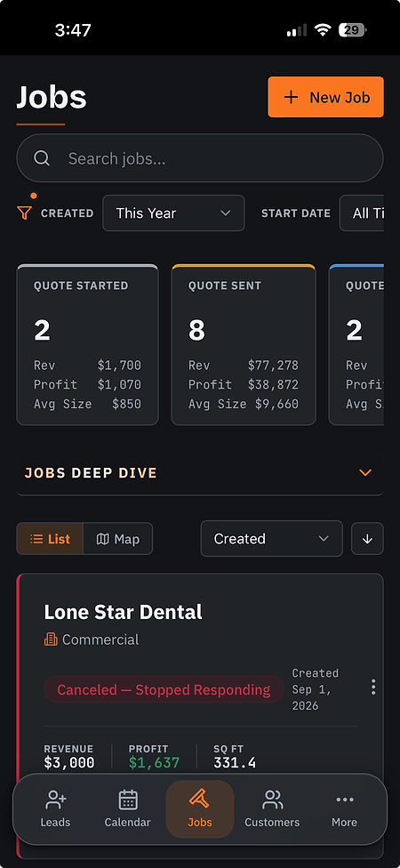This screenshot has width=400, height=868.
Task: Click the 331.4 sq ft value
Action: [x=235, y=763]
